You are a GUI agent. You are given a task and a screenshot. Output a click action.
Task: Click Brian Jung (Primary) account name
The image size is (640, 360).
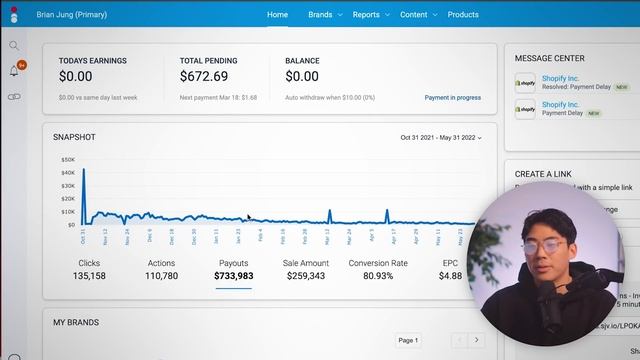point(71,15)
